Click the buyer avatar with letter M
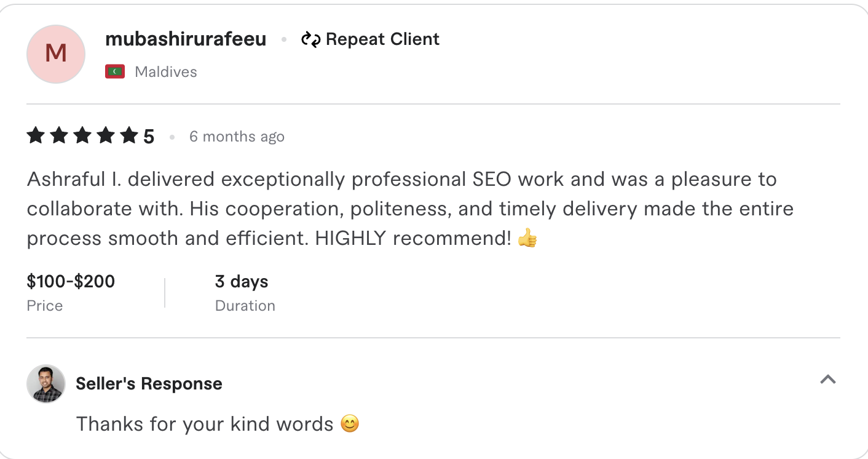Viewport: 868px width, 459px height. tap(56, 54)
